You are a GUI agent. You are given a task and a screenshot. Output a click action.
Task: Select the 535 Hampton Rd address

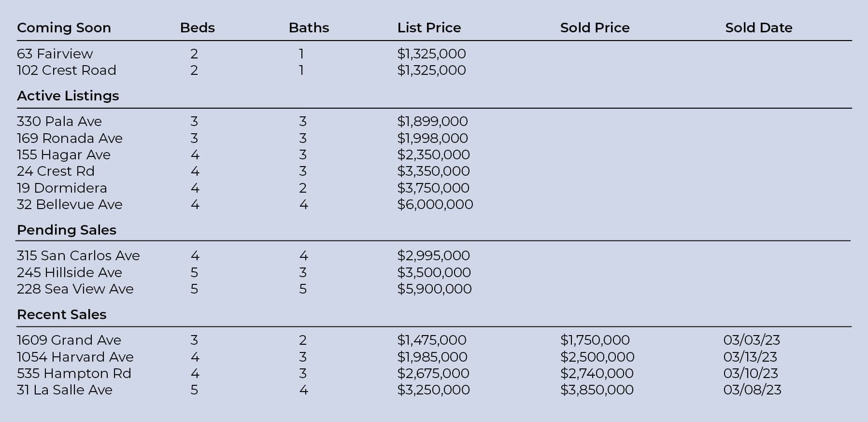[74, 374]
